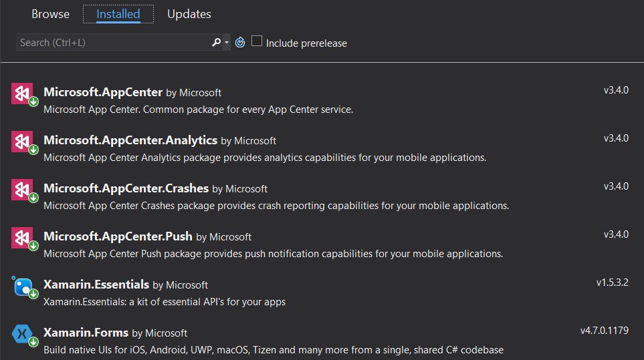
Task: Click version v3.4.0 of Microsoft.AppCenter.Push
Action: [x=616, y=234]
